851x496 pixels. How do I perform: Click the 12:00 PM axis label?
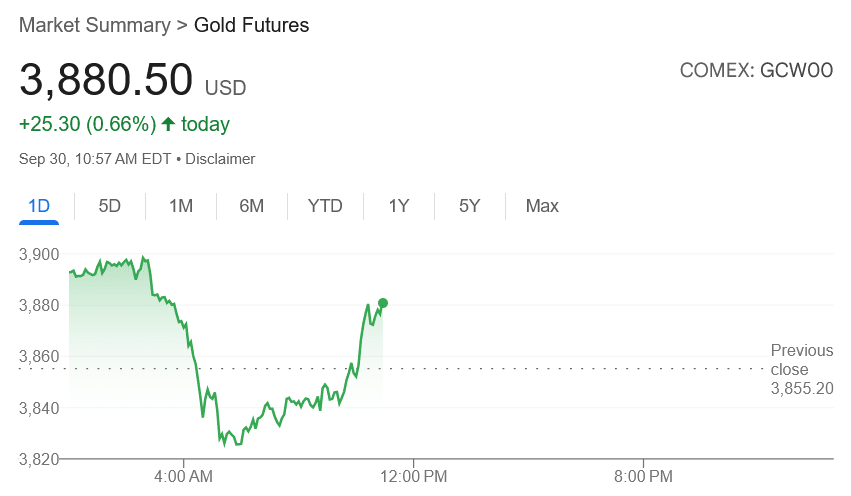click(x=413, y=474)
